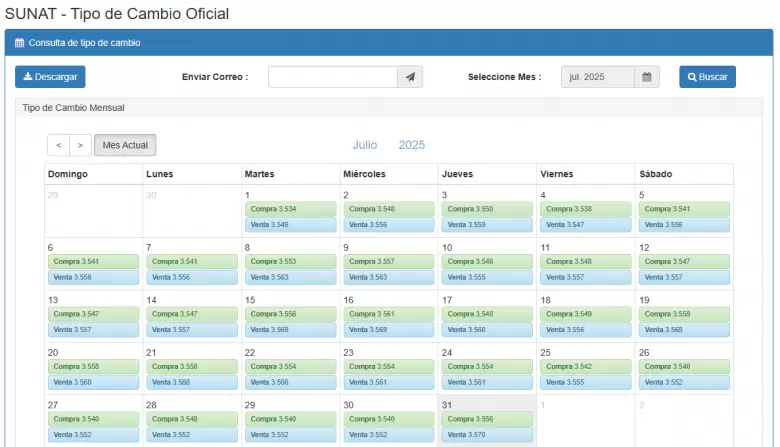Select Venta 3.561 on day 23
This screenshot has height=447, width=780.
[389, 382]
